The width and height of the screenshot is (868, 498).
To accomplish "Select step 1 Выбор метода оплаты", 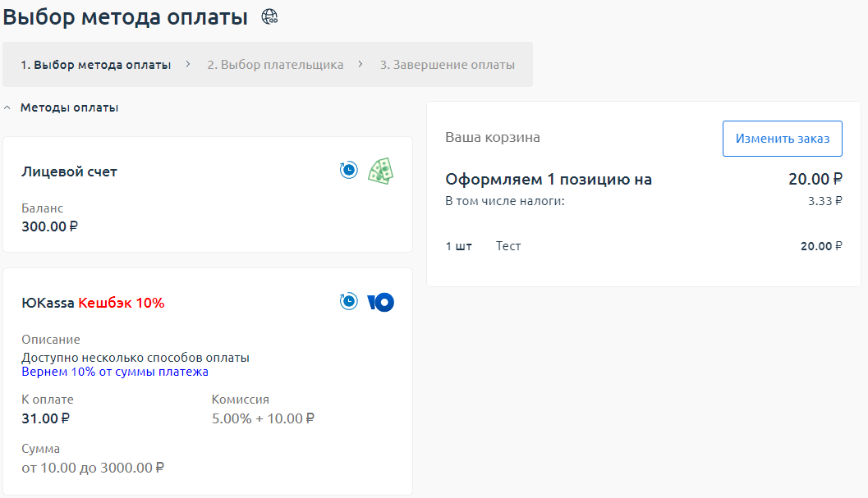I will [95, 65].
